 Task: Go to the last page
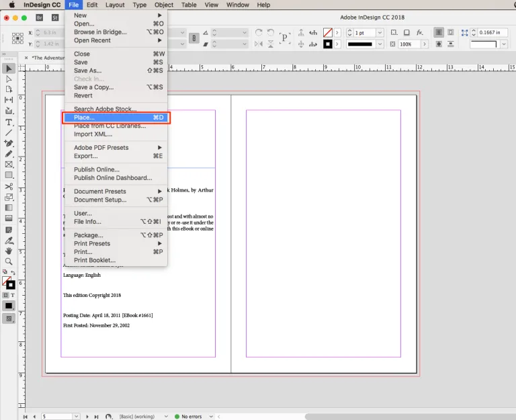[96, 417]
